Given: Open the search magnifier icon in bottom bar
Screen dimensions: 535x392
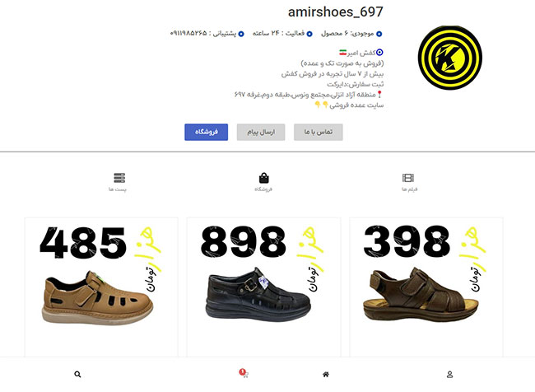Looking at the screenshot, I should pos(77,374).
